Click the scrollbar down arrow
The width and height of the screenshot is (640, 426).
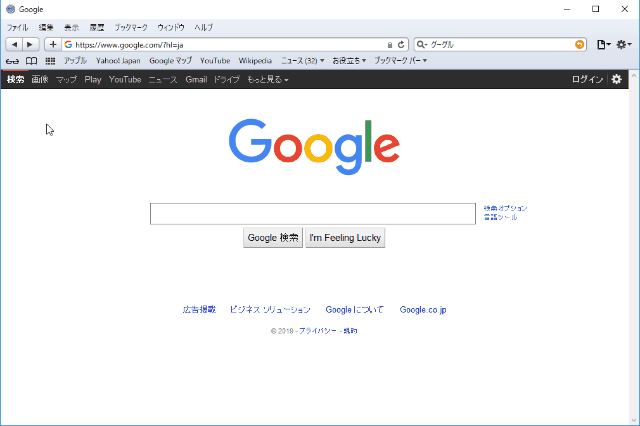point(634,420)
